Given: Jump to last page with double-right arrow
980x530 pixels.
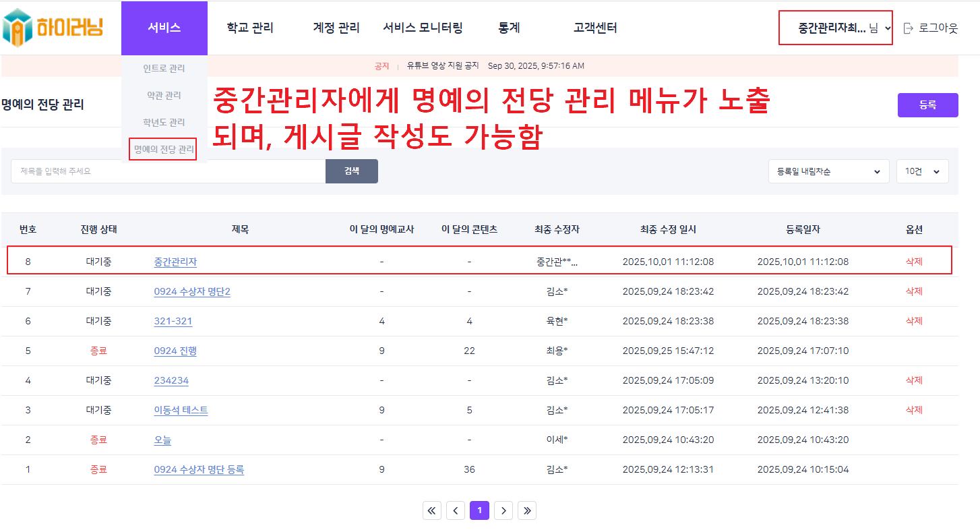Looking at the screenshot, I should pyautogui.click(x=527, y=510).
